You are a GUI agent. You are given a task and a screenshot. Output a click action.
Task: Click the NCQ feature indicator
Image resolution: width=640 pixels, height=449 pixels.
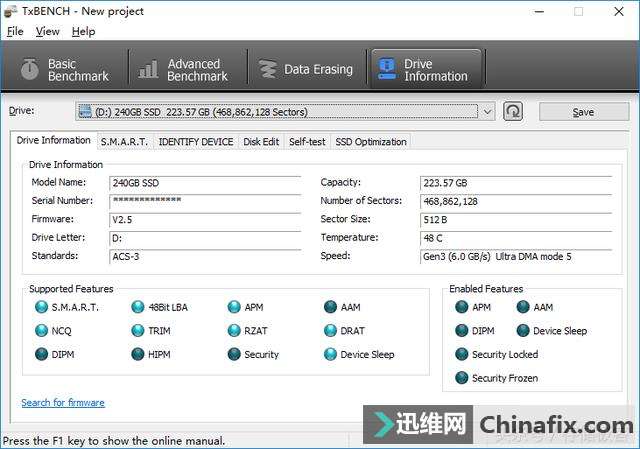pyautogui.click(x=41, y=331)
